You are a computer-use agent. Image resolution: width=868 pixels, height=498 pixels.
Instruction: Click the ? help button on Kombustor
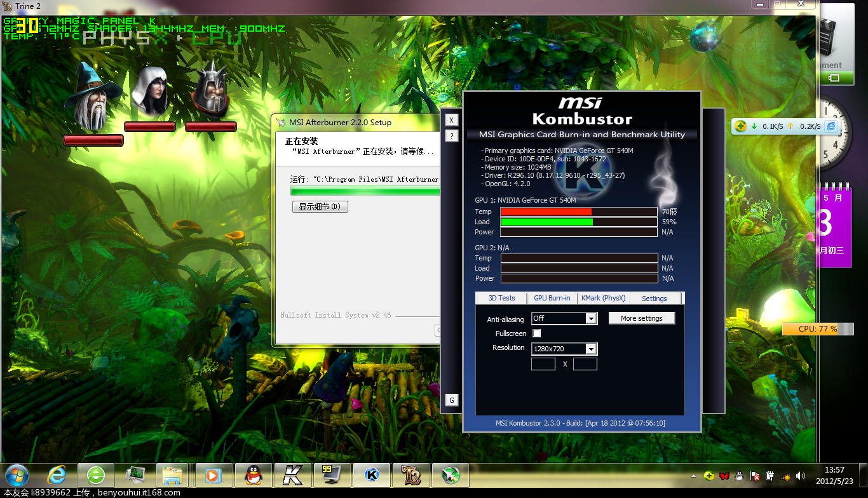tap(451, 135)
